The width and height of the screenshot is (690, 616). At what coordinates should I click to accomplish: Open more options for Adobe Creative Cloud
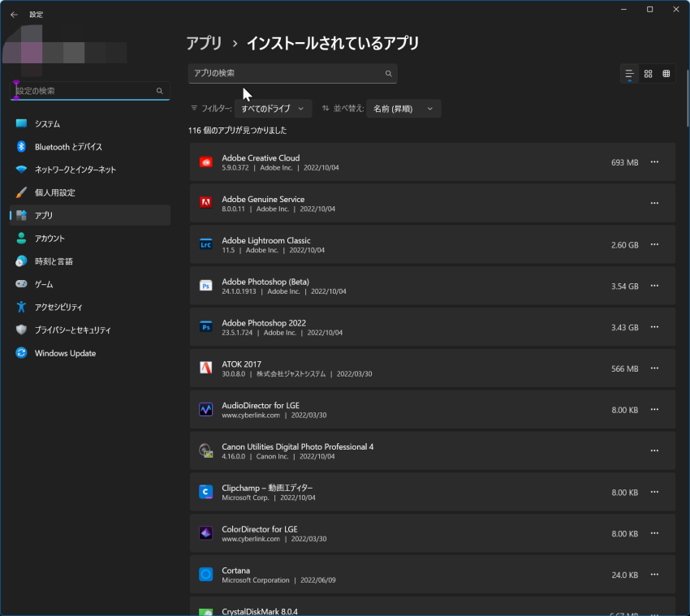[655, 162]
